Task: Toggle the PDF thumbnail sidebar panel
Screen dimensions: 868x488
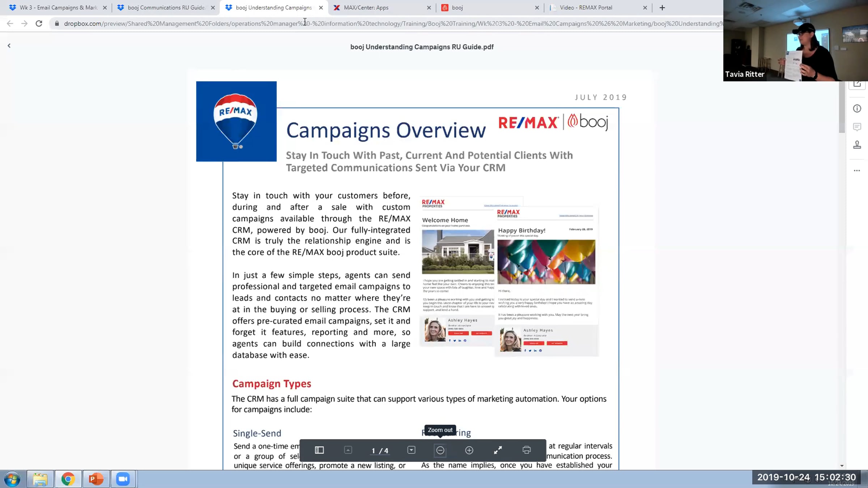Action: 319,450
